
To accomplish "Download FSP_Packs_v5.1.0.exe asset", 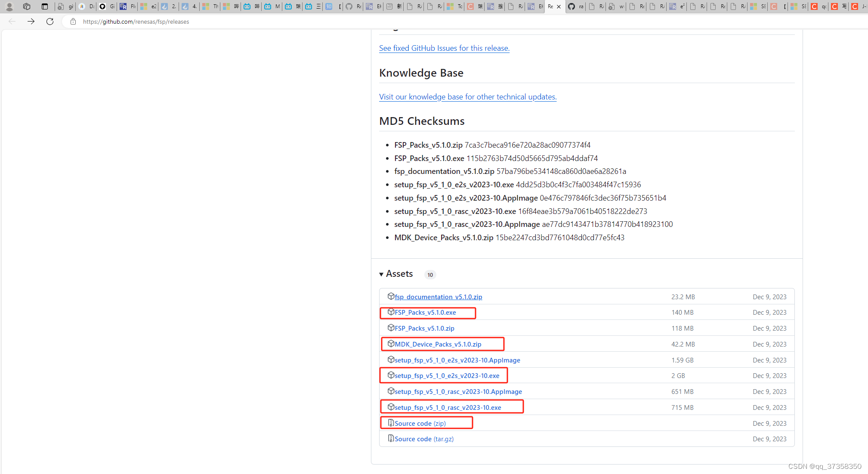I will pos(425,313).
